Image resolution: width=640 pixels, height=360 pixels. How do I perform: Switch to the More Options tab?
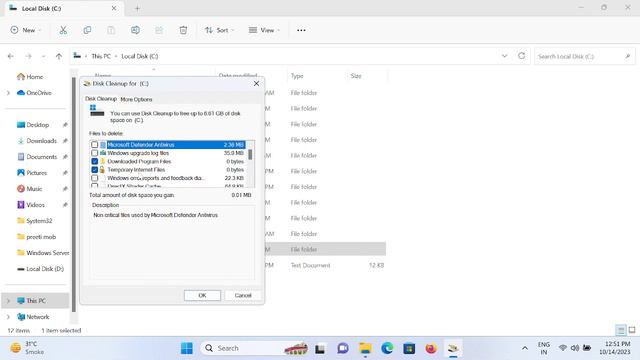coord(136,99)
